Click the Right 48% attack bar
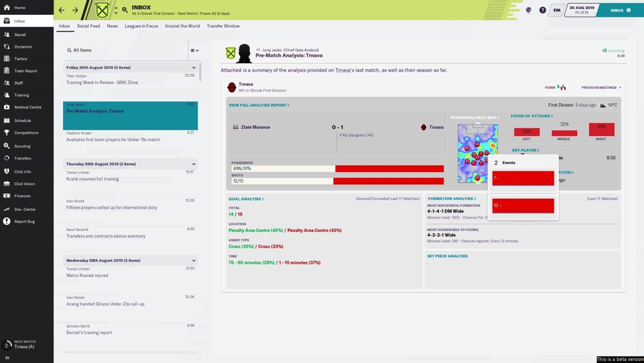The image size is (644, 363). (x=601, y=129)
